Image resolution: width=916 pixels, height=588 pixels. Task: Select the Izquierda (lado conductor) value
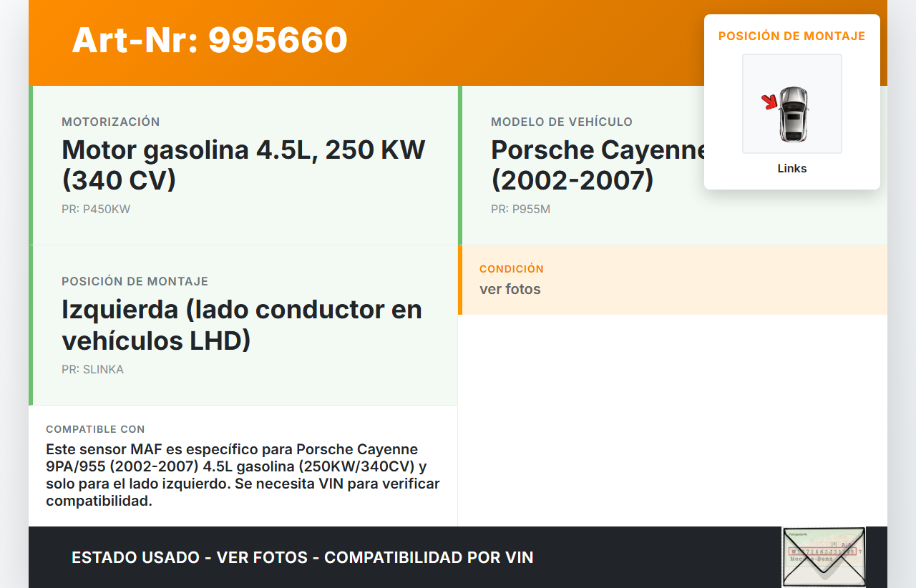(242, 325)
